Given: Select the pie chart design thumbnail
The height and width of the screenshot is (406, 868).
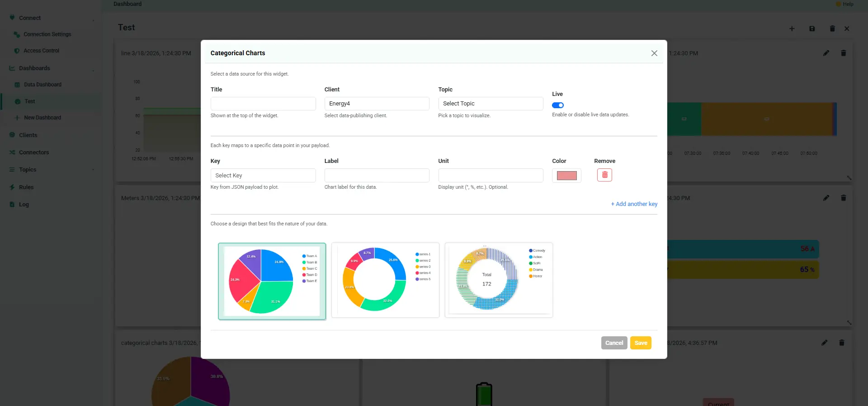Looking at the screenshot, I should tap(272, 282).
